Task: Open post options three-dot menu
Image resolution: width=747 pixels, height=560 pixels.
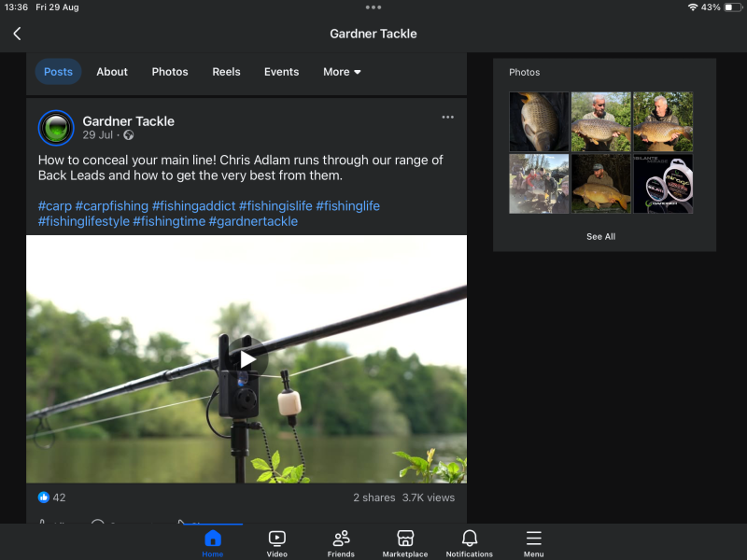Action: click(447, 118)
